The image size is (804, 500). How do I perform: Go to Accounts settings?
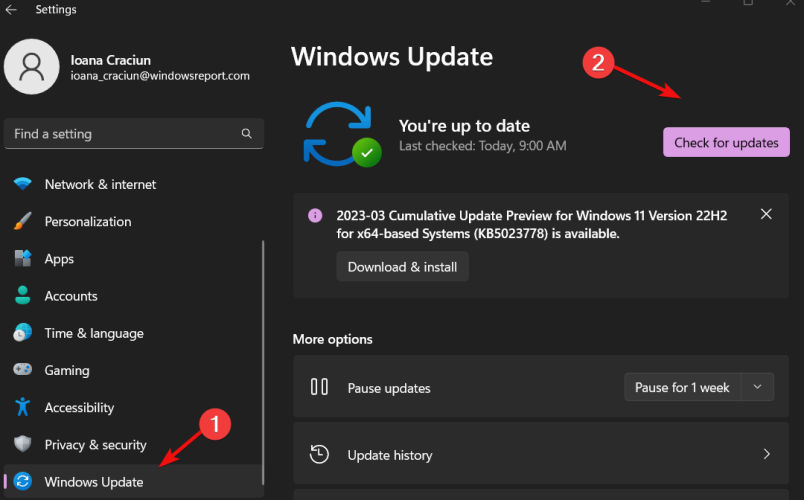(133, 296)
